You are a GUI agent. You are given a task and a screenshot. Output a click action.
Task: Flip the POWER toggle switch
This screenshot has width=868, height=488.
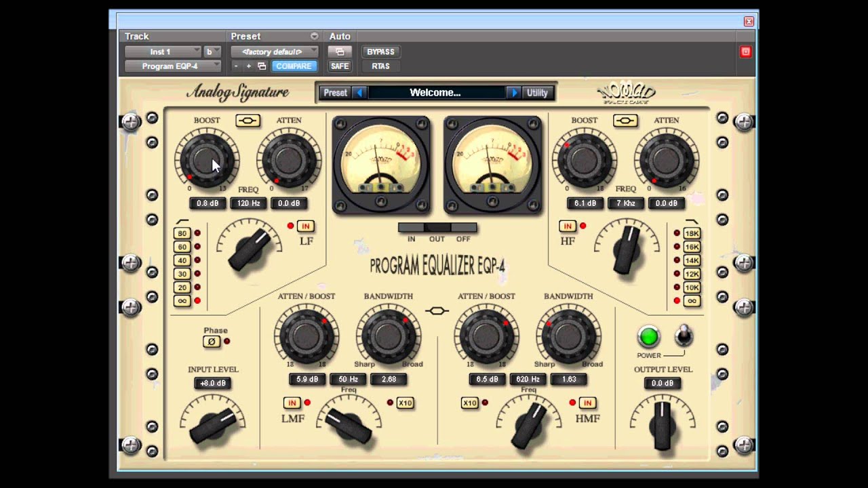click(684, 336)
